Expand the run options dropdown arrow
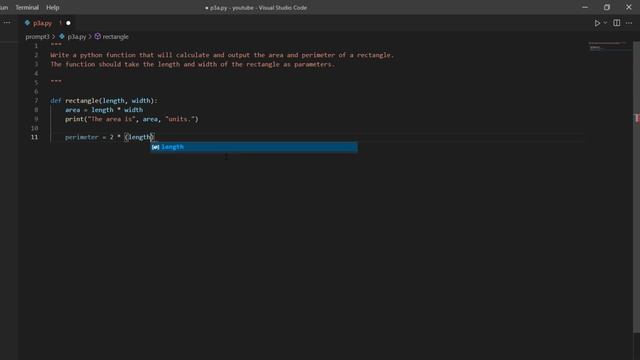640x360 pixels. tap(605, 23)
